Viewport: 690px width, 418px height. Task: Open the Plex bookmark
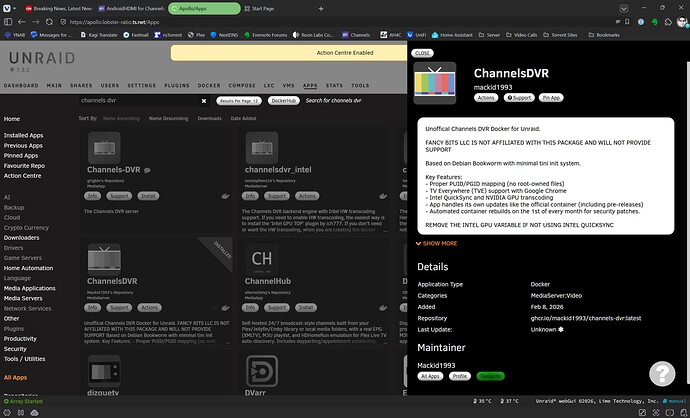pos(196,35)
